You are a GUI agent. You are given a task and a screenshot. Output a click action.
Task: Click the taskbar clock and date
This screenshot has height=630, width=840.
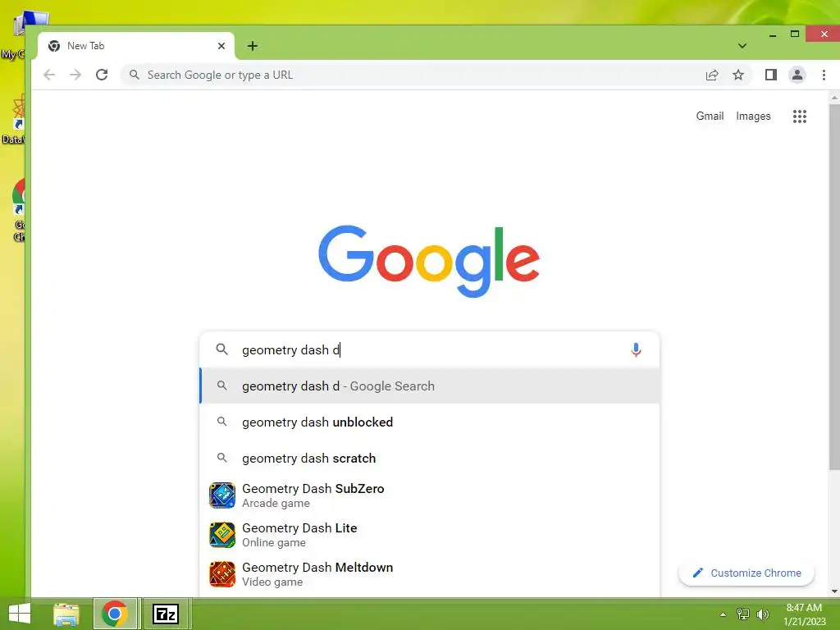pos(804,614)
